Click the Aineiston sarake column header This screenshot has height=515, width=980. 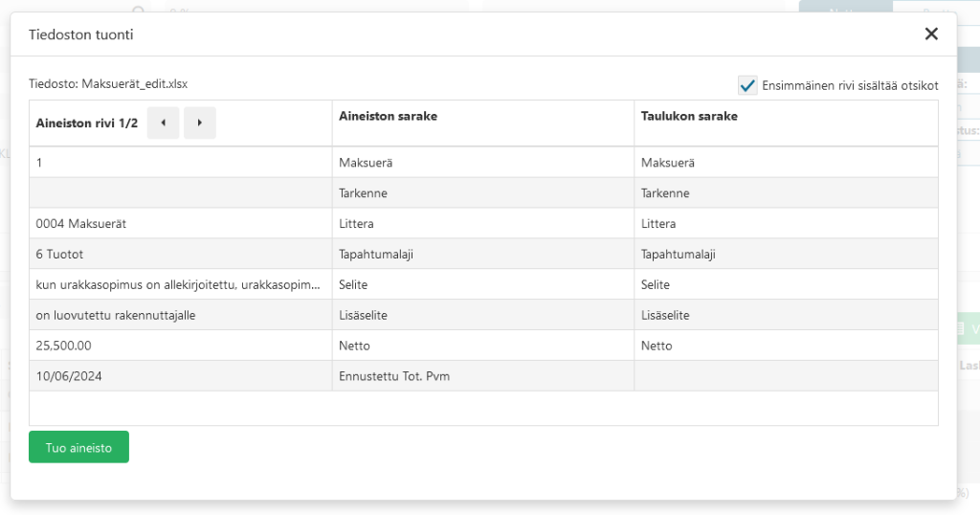tap(388, 116)
